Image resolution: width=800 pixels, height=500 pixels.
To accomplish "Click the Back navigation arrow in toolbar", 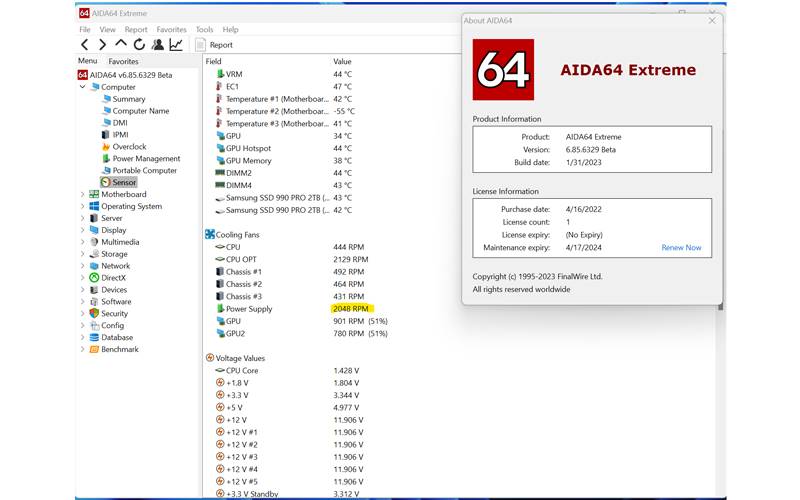I will coord(85,45).
